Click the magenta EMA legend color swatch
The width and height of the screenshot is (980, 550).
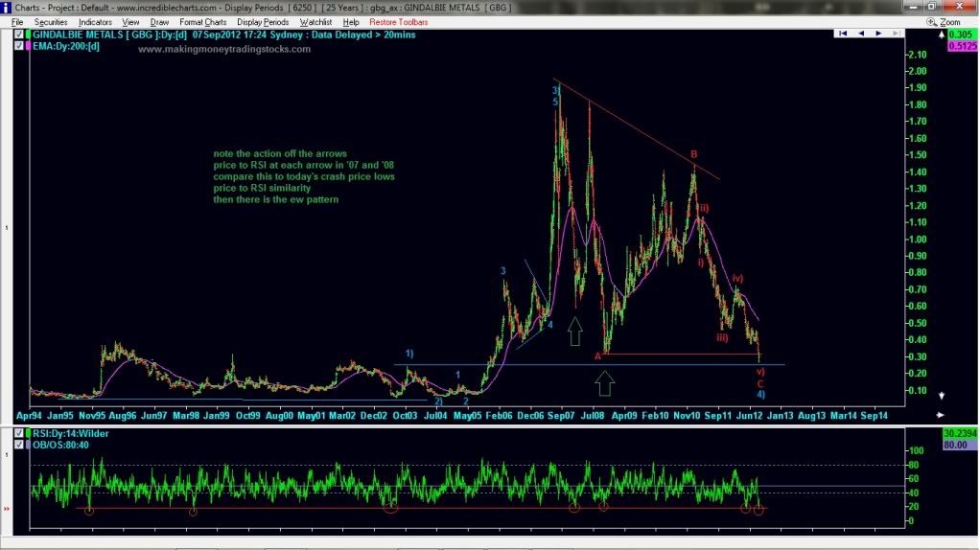(x=28, y=46)
